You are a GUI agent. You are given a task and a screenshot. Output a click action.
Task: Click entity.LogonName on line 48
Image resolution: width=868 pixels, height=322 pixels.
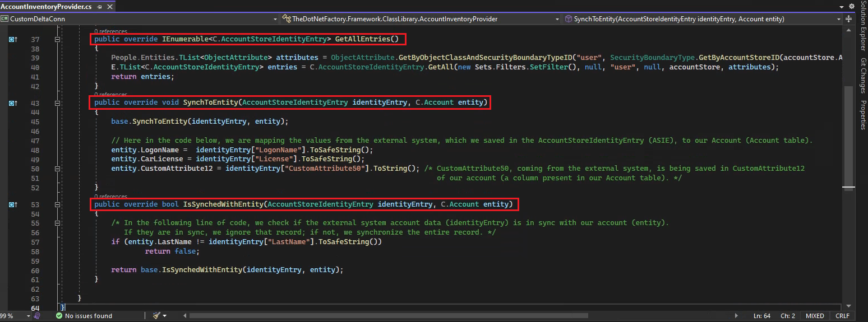point(145,150)
